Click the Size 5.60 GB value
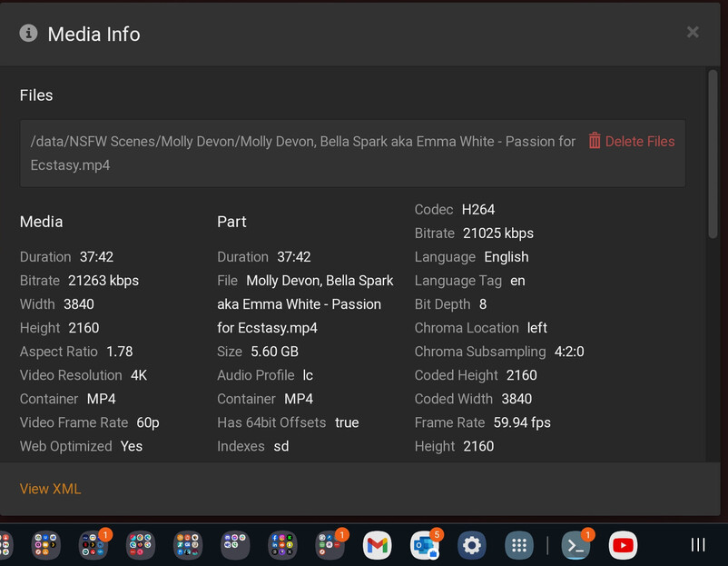The width and height of the screenshot is (728, 566). pyautogui.click(x=274, y=352)
